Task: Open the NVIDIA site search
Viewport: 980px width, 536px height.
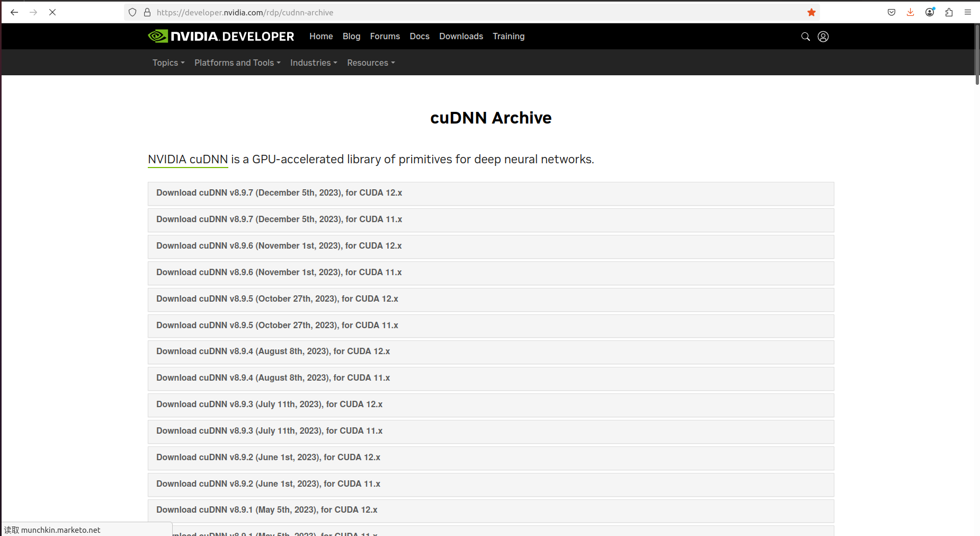Action: click(805, 37)
